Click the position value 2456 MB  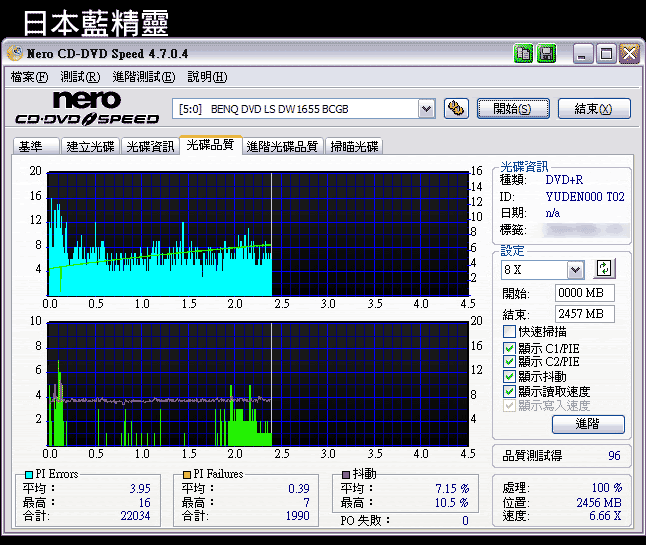599,503
